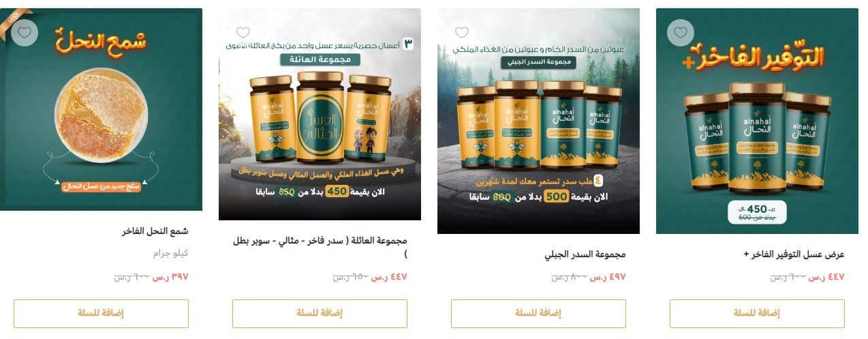The height and width of the screenshot is (339, 868).
Task: Open the مجموعة السدر الجبلي title link
Action: pyautogui.click(x=585, y=254)
